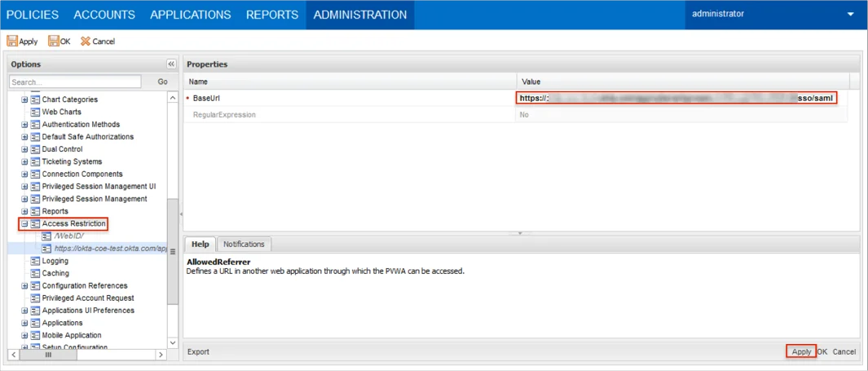Select the /WebID/ entry icon

tap(47, 236)
